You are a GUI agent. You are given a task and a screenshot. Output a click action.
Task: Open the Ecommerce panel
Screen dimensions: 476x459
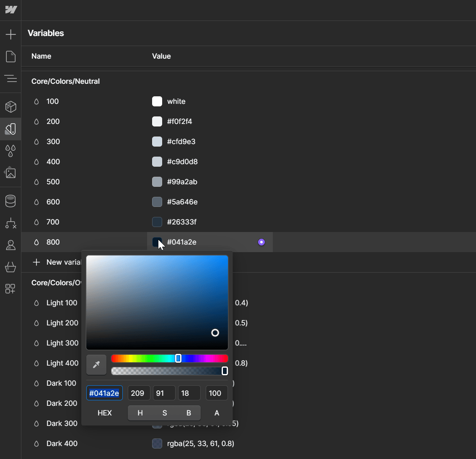tap(10, 267)
